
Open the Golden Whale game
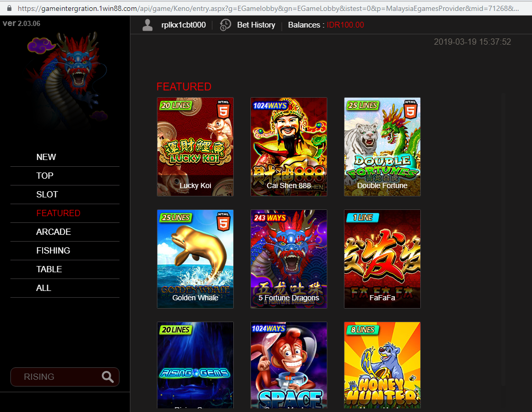[x=195, y=259]
